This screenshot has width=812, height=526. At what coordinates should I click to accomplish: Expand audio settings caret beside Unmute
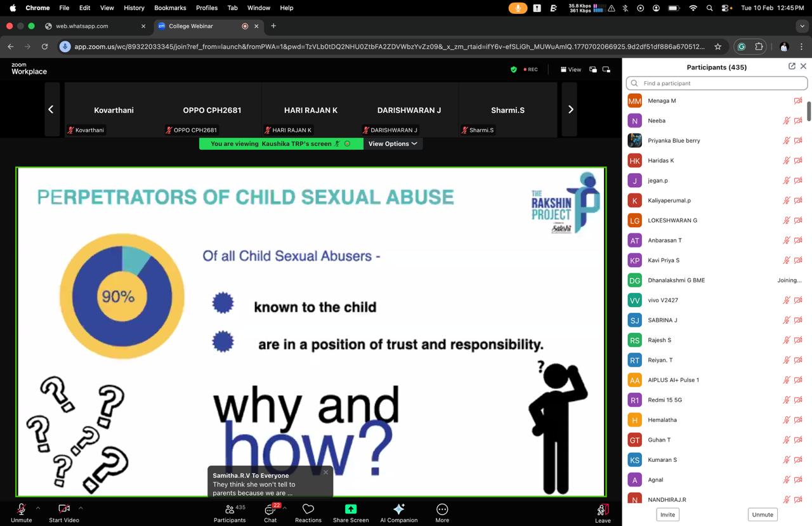pos(38,508)
